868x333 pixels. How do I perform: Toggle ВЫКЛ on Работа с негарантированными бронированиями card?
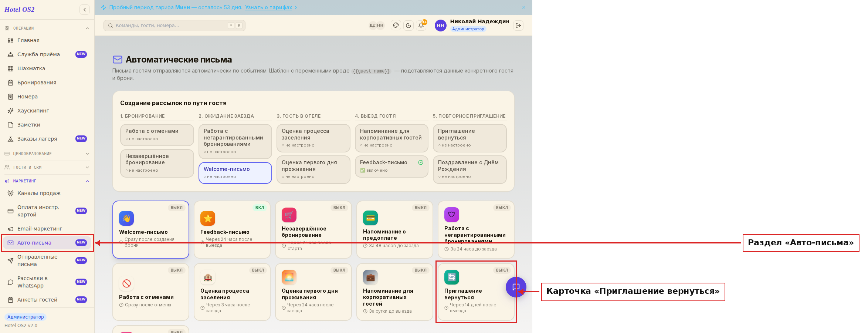pyautogui.click(x=502, y=208)
